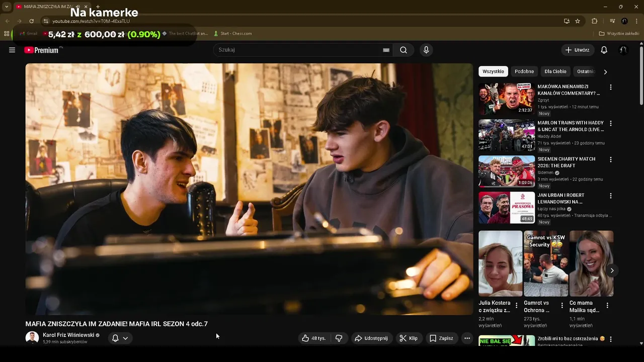This screenshot has height=362, width=644.
Task: Open the install/cast icon in address bar
Action: pyautogui.click(x=567, y=21)
